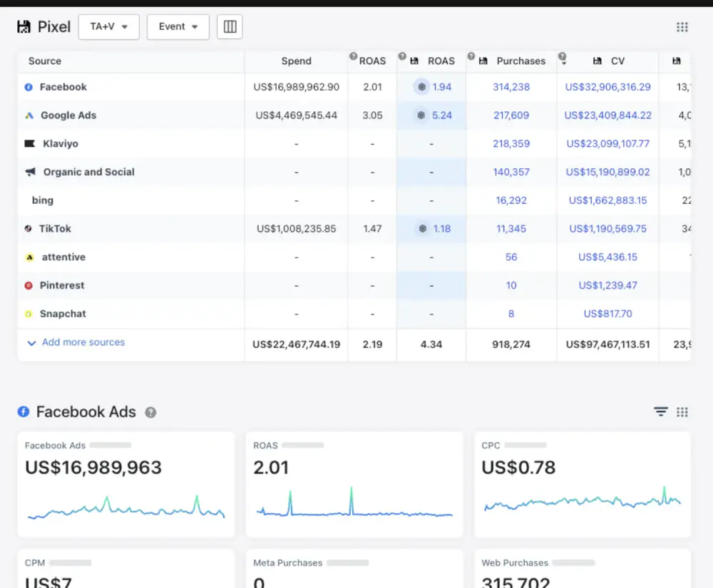Open the Event dropdown
The width and height of the screenshot is (713, 588).
coord(178,27)
